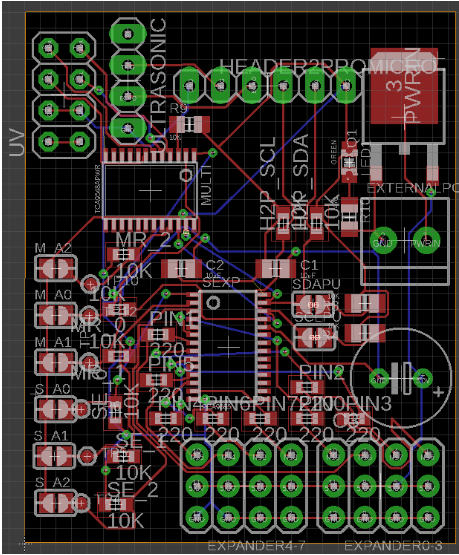Image resolution: width=459 pixels, height=555 pixels.
Task: Select the M_A2 solder jumper
Action: pyautogui.click(x=56, y=268)
